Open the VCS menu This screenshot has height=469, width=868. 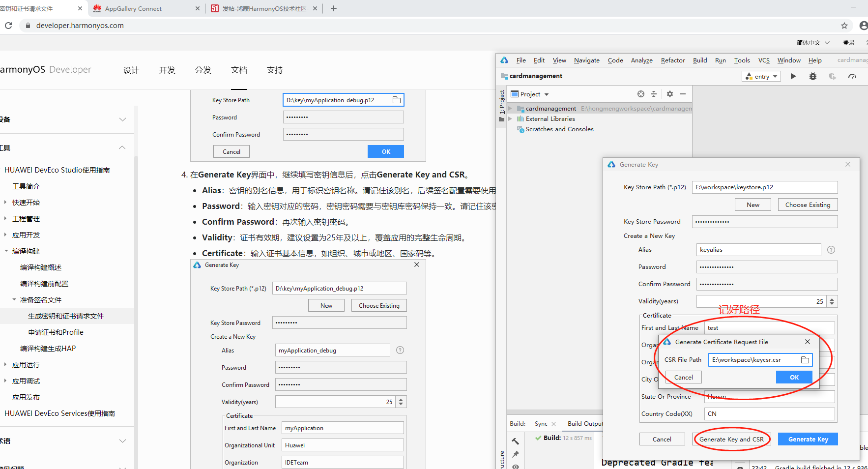pos(764,60)
